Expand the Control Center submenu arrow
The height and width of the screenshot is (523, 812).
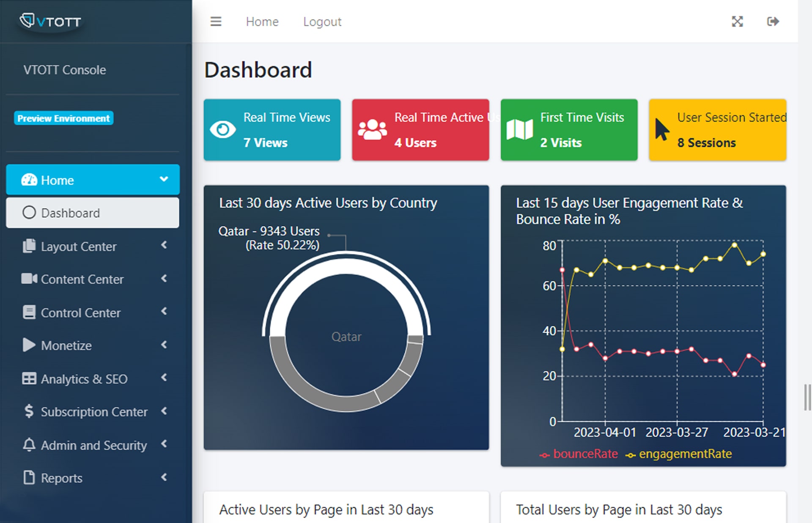(164, 311)
